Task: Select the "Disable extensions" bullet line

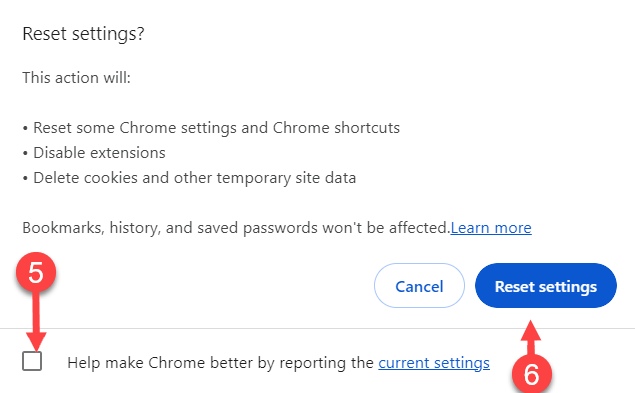Action: pos(94,153)
